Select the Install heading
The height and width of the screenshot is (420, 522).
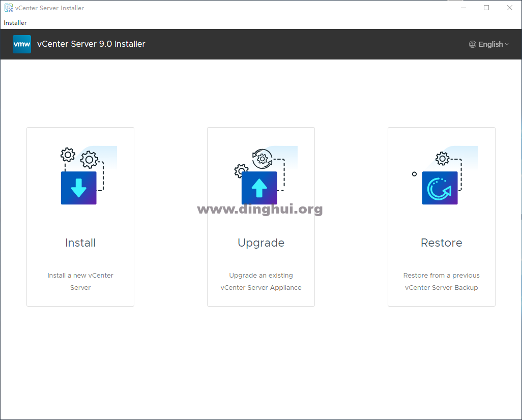click(x=80, y=243)
